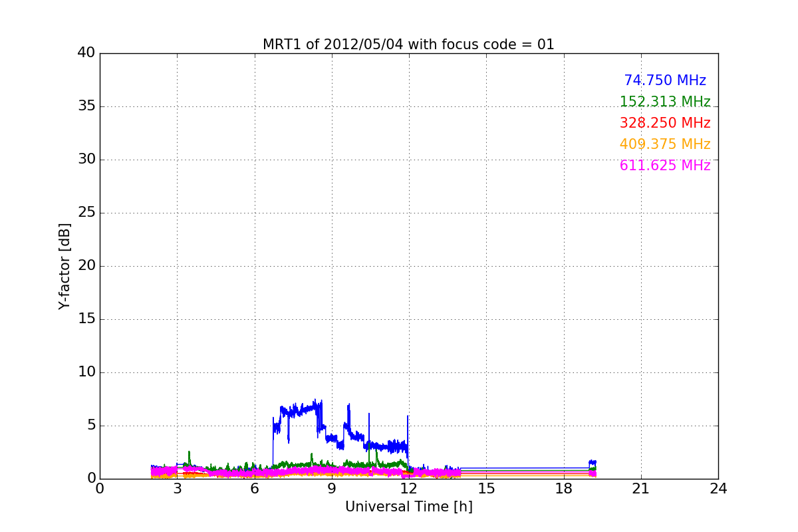Click the x-axis tick label 21
798x532 pixels.
pos(641,489)
